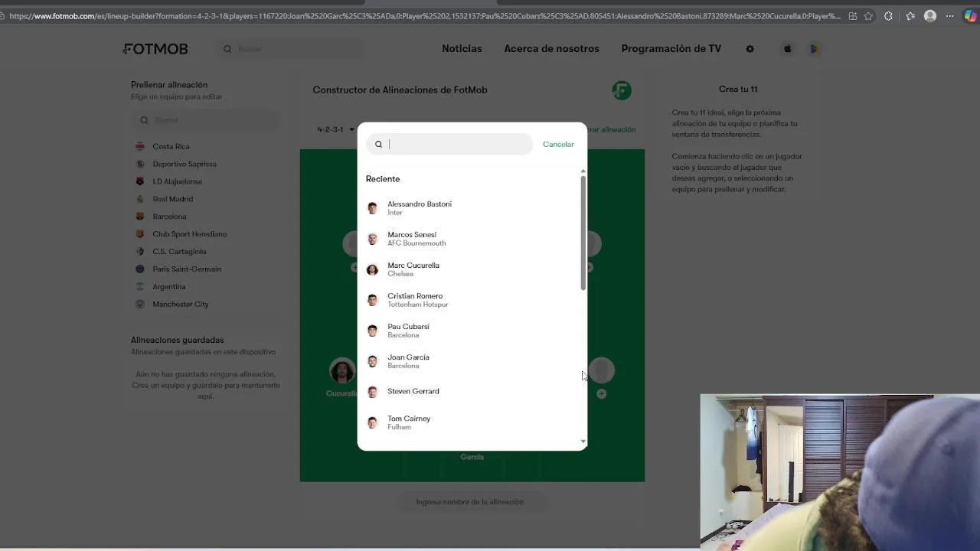Click the player list scrollbar thumb
This screenshot has height=551, width=980.
coord(583,233)
